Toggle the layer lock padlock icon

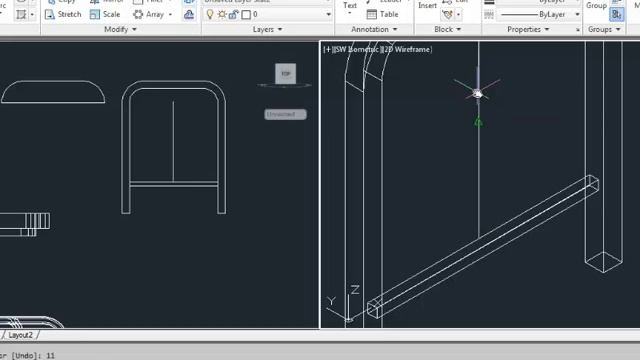(x=233, y=15)
